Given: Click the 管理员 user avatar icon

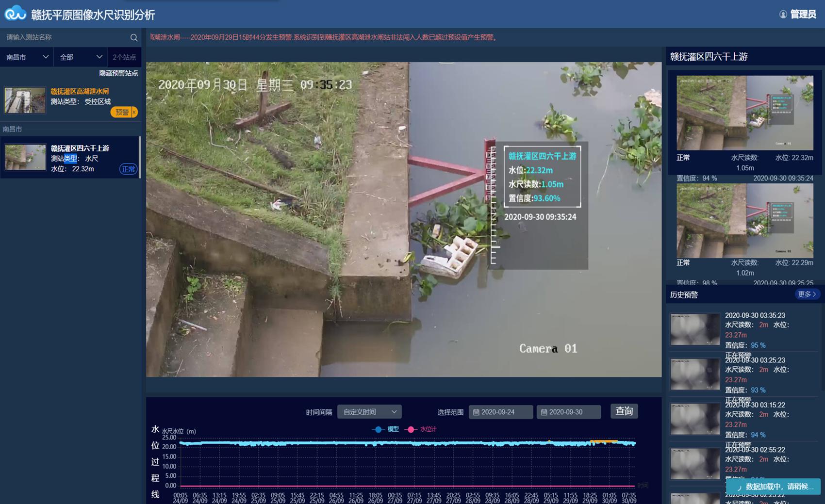Looking at the screenshot, I should (783, 15).
